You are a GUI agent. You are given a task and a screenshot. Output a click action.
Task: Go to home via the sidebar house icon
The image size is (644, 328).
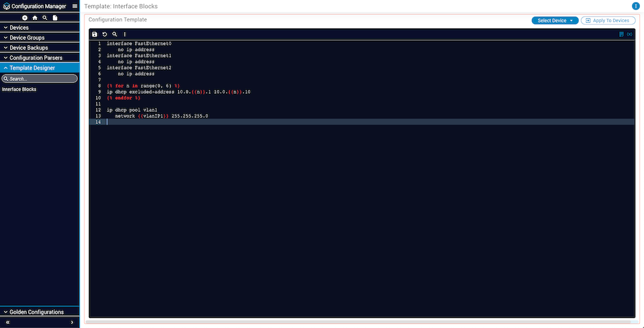click(35, 17)
